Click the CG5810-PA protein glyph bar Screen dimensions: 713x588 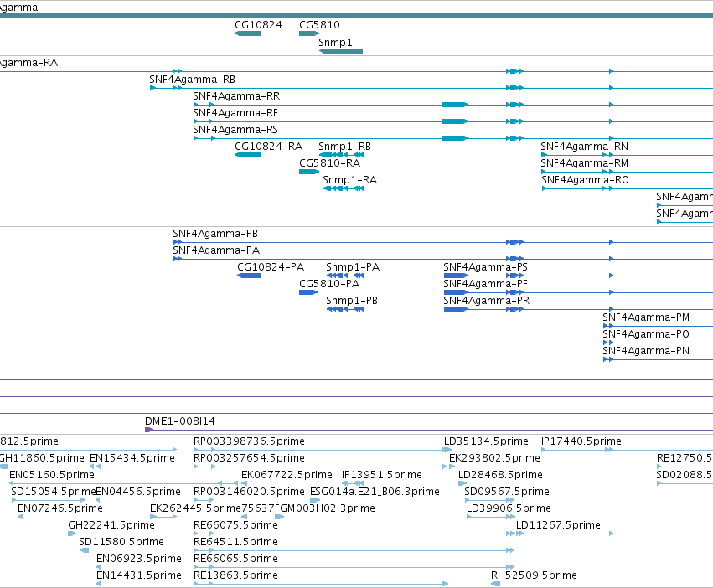tap(307, 292)
